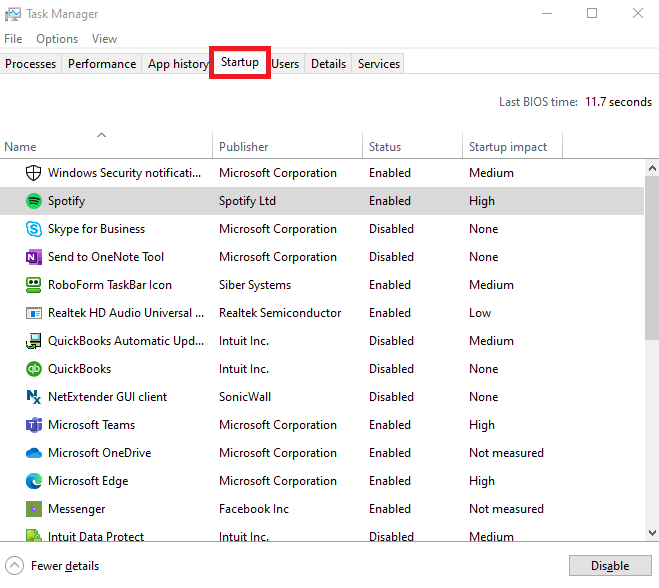Click the Facebook Inc publisher cell
The width and height of the screenshot is (659, 588).
point(254,509)
